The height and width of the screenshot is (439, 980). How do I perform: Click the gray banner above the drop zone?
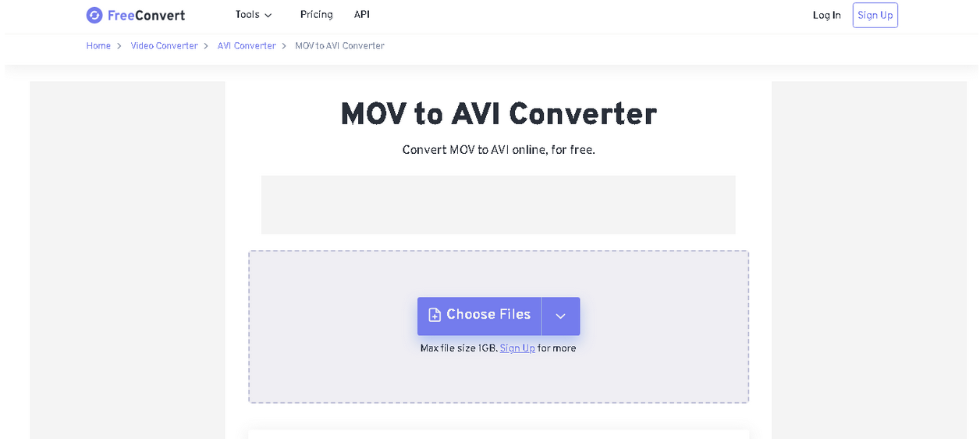(498, 205)
